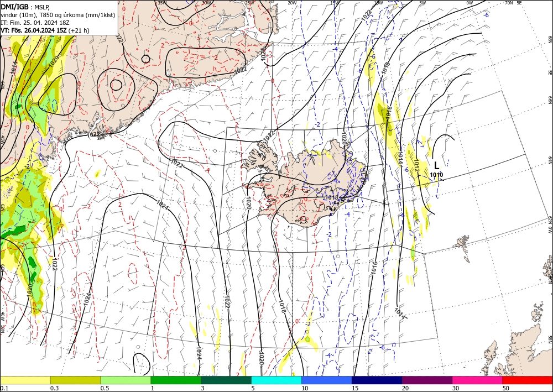Click the dark green 3–5 legend swatch
The image size is (553, 392).
point(226,380)
